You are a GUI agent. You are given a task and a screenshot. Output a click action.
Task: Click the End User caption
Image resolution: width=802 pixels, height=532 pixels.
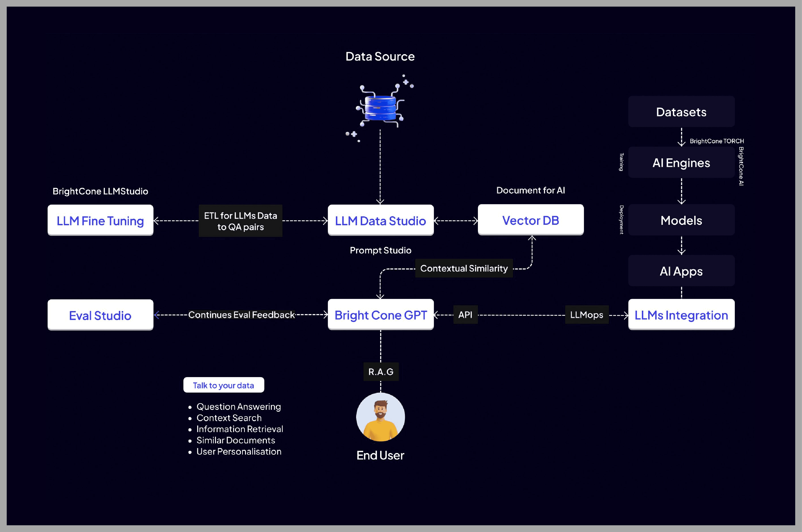[x=380, y=455]
